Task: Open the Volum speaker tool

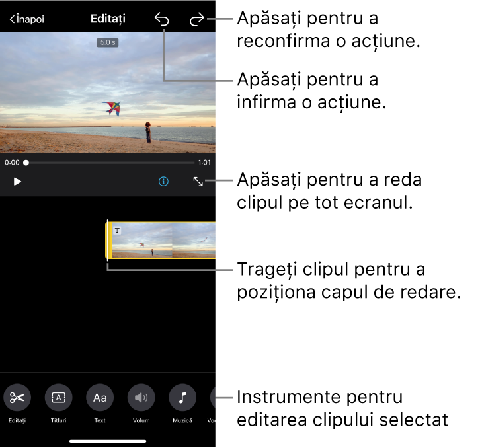Action: coord(141,398)
